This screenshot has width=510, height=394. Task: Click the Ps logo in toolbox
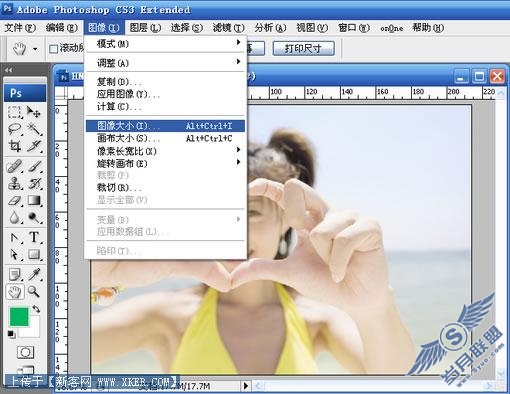25,93
